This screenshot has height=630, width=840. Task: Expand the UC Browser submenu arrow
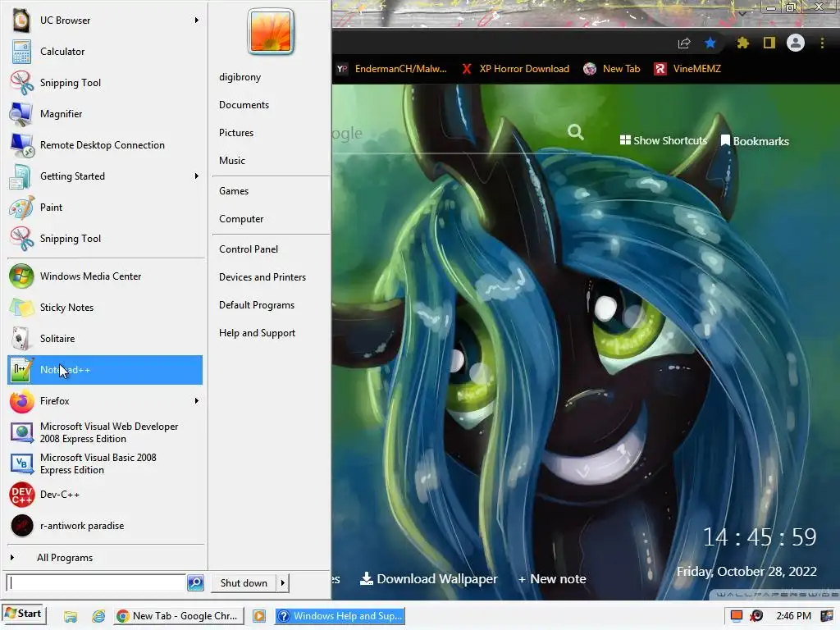(197, 21)
